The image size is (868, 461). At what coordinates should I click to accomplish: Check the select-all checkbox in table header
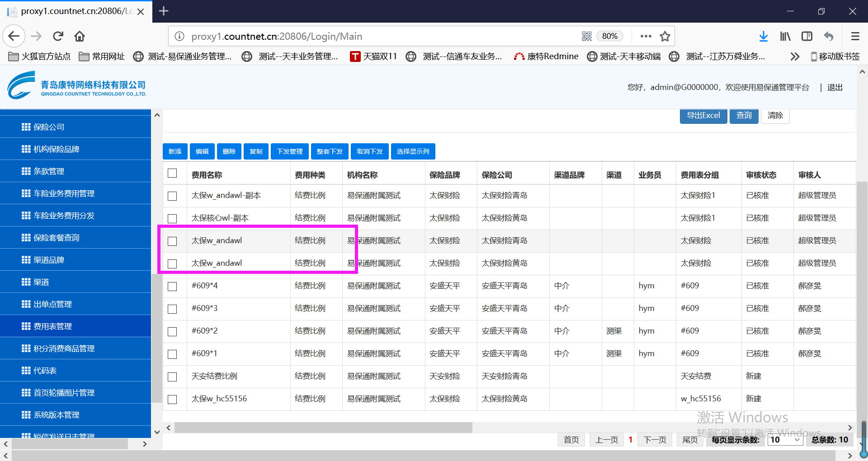(172, 173)
